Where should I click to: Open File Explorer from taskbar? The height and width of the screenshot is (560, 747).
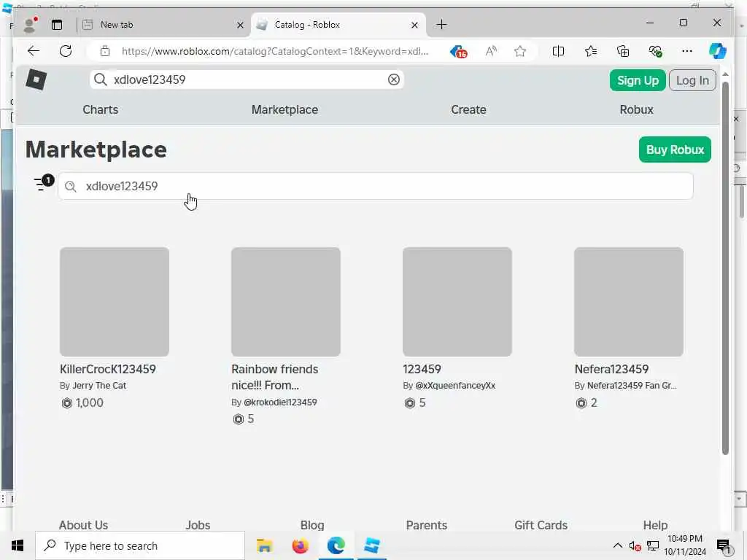coord(264,545)
